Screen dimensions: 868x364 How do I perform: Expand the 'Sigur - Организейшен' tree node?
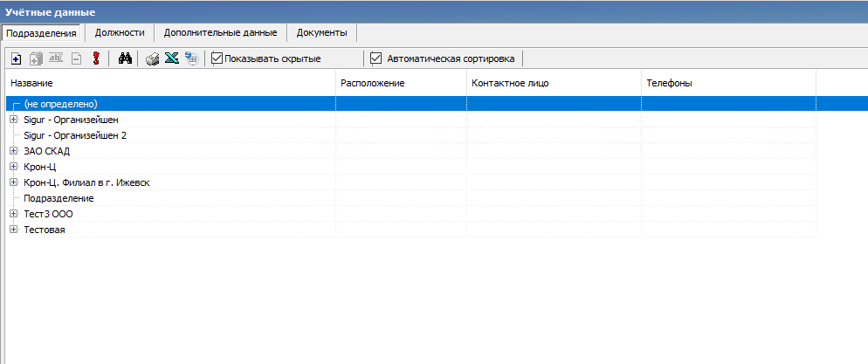pos(13,120)
